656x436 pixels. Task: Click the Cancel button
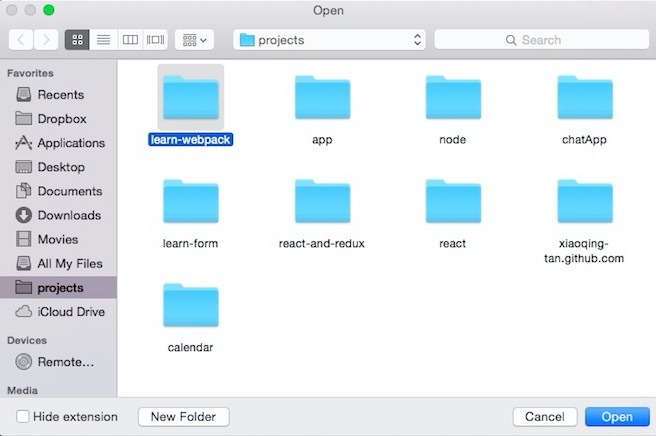click(545, 417)
